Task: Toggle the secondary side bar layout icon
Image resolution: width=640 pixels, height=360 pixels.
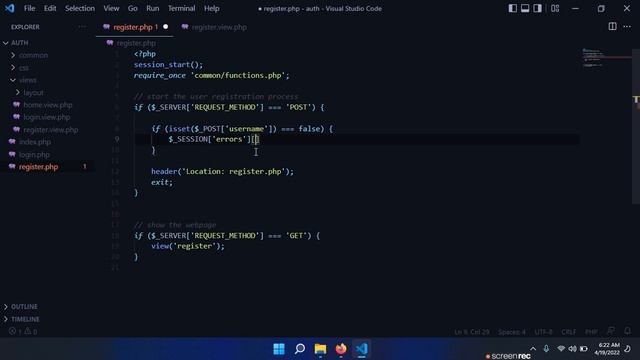Action: point(538,8)
